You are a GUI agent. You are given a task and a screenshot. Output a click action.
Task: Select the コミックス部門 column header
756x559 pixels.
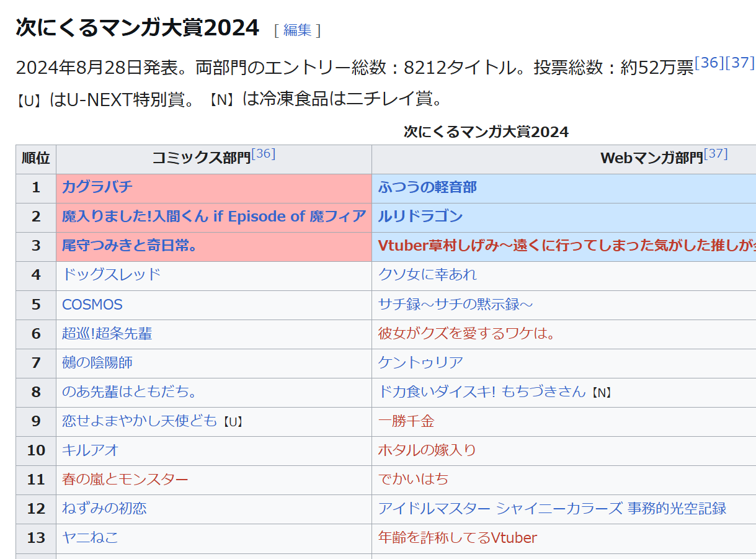[214, 159]
